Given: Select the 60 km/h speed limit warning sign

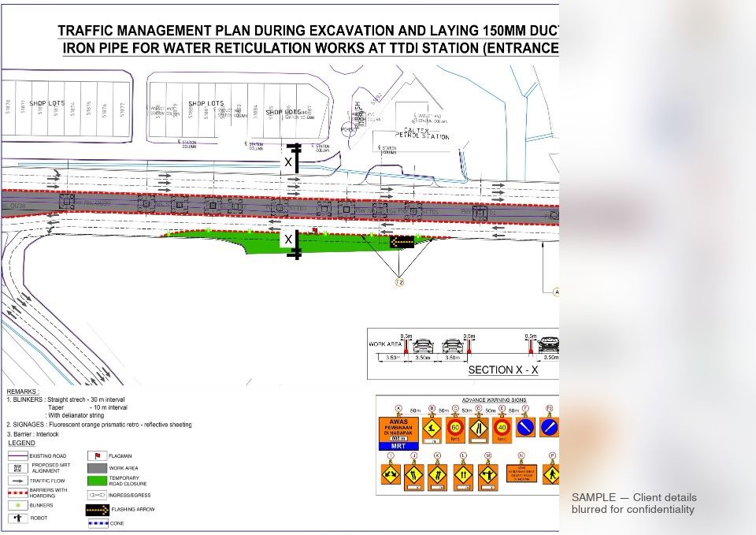Looking at the screenshot, I should coord(455,427).
